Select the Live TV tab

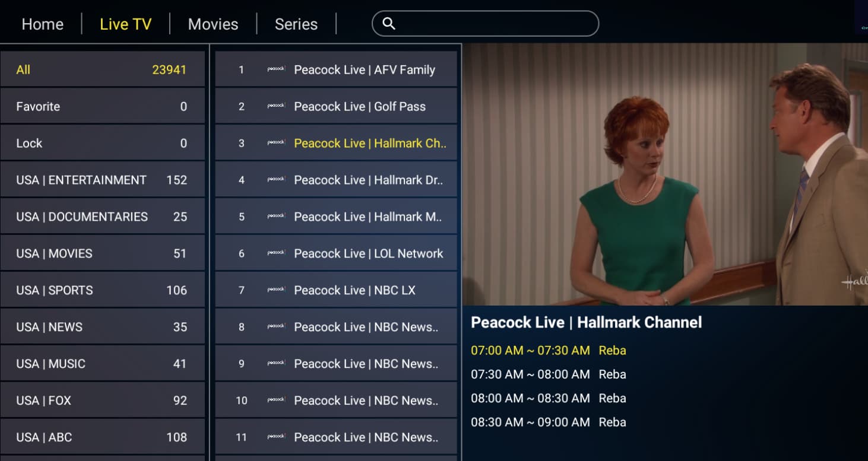[126, 24]
